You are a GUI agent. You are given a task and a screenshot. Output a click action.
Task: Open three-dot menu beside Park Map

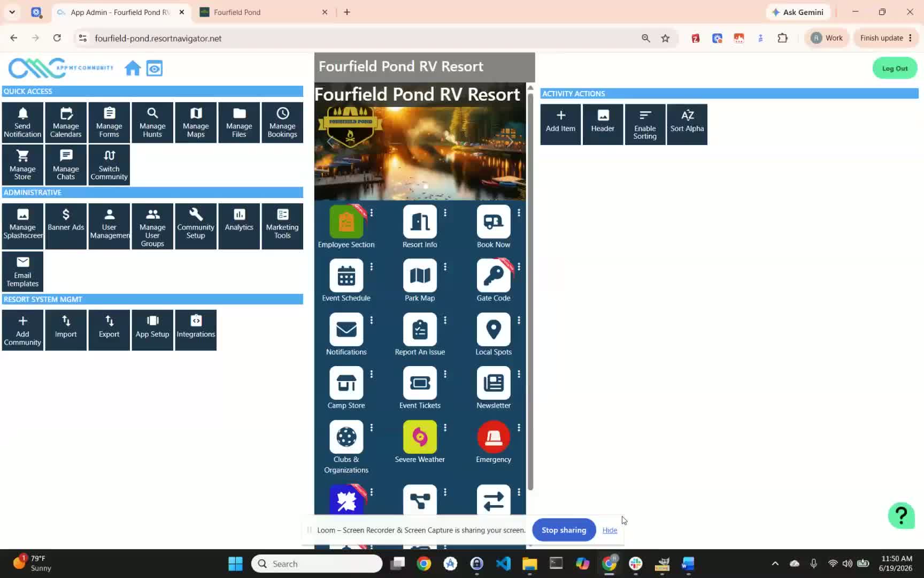click(445, 267)
